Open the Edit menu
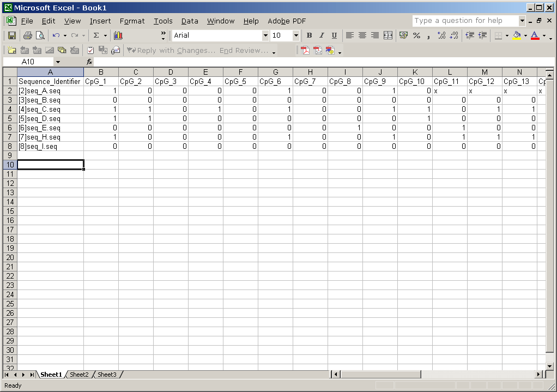Image resolution: width=557 pixels, height=392 pixels. [x=49, y=21]
